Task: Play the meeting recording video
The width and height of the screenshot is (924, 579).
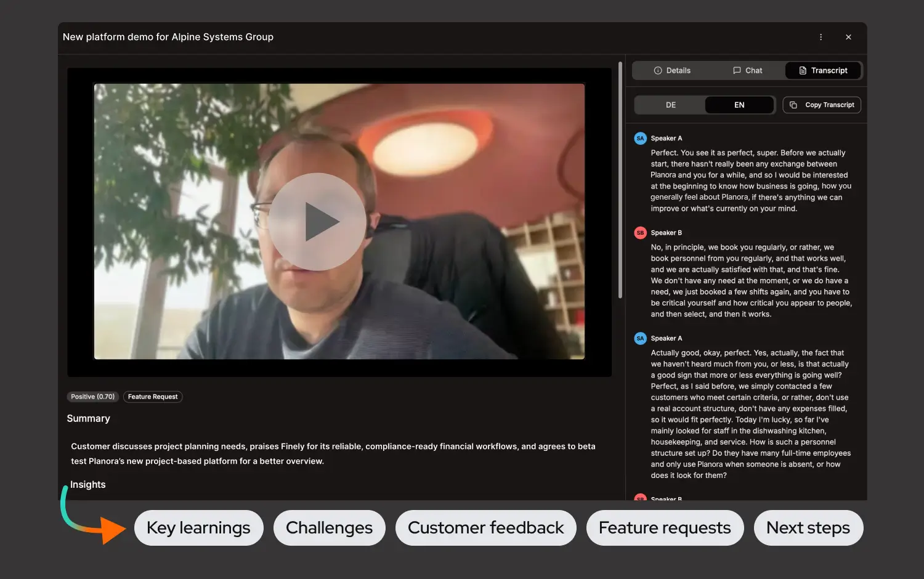Action: (317, 221)
